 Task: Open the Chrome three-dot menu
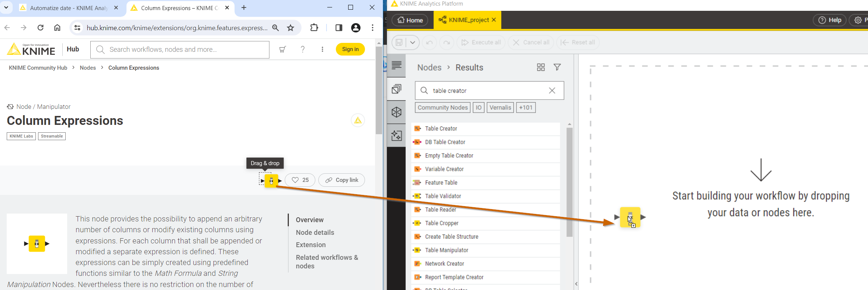[x=372, y=28]
